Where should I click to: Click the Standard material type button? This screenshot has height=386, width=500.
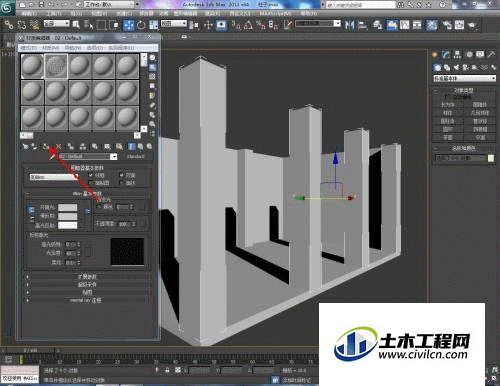click(136, 156)
